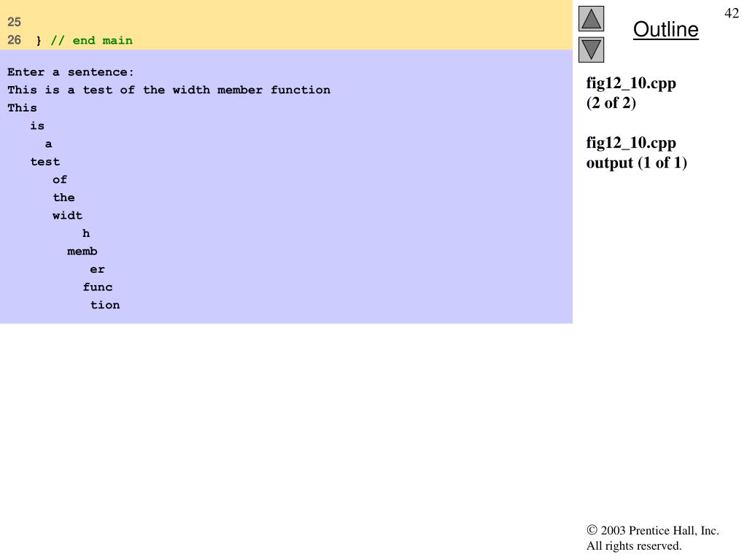Click the '© 2003 Prentice Hall, Inc.' copyright text
Screen dimensions: 747x560
tap(653, 531)
